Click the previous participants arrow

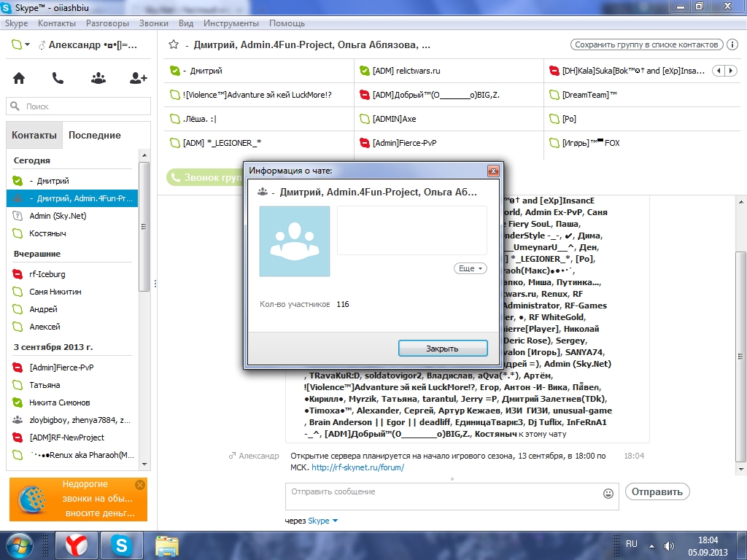click(719, 71)
